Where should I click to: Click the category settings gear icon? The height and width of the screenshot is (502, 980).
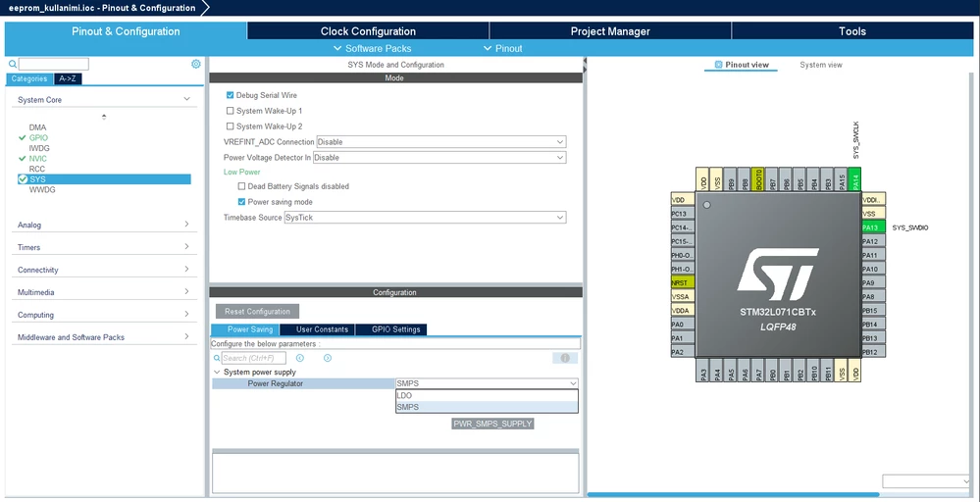point(195,64)
